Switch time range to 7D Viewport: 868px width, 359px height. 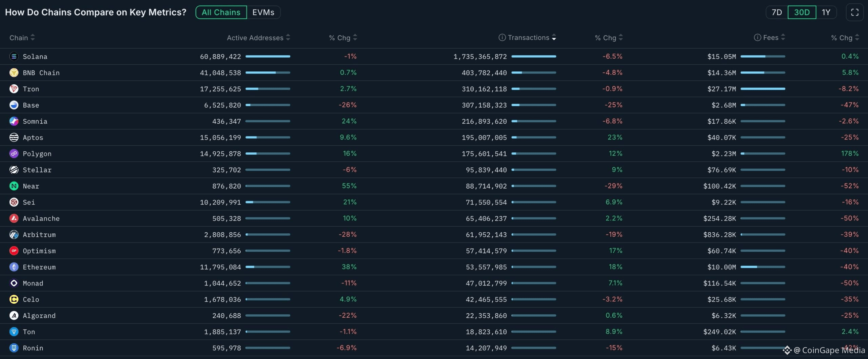pyautogui.click(x=776, y=12)
